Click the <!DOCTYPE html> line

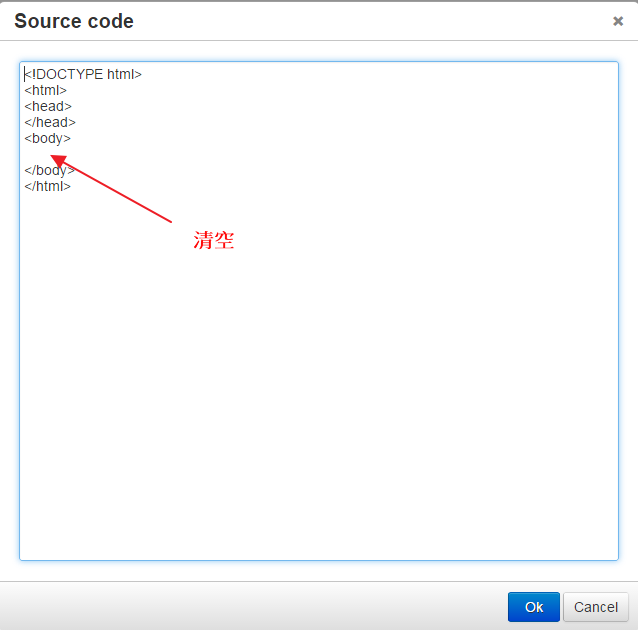[x=83, y=74]
